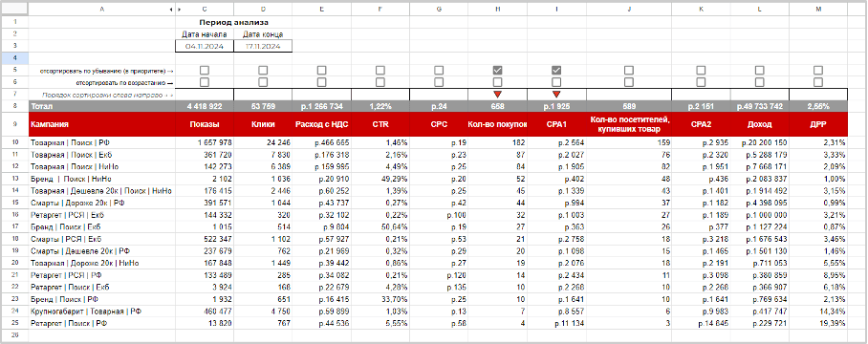Select column header C
This screenshot has height=344, width=868.
[x=205, y=10]
